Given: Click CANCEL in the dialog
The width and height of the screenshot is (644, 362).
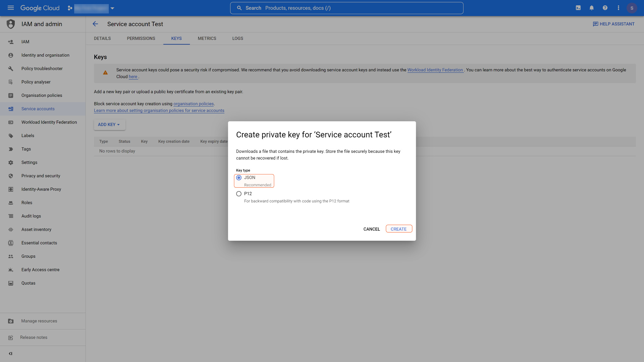Looking at the screenshot, I should pyautogui.click(x=371, y=229).
